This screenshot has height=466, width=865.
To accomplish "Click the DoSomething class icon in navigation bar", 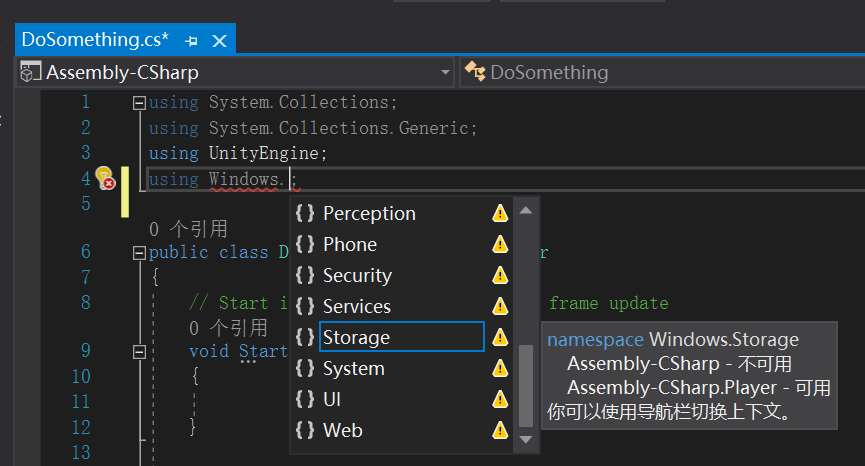I will click(x=475, y=72).
